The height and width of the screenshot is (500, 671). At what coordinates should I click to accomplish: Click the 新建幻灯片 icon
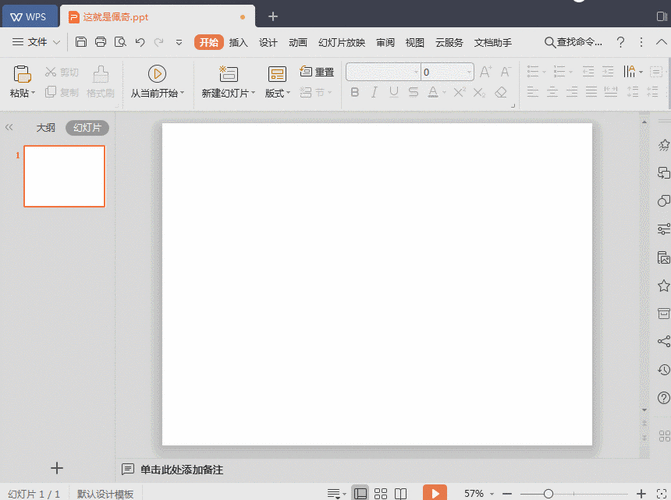[x=228, y=74]
